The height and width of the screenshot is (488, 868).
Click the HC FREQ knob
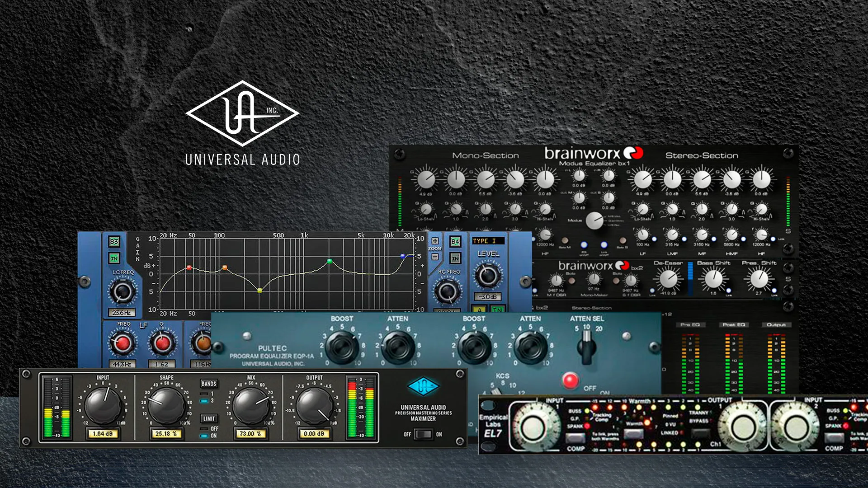(448, 292)
